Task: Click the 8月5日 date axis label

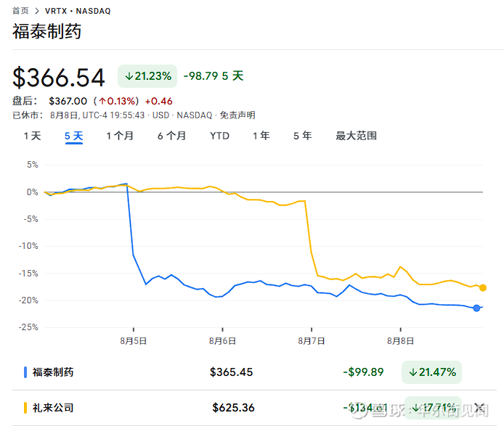Action: point(134,341)
